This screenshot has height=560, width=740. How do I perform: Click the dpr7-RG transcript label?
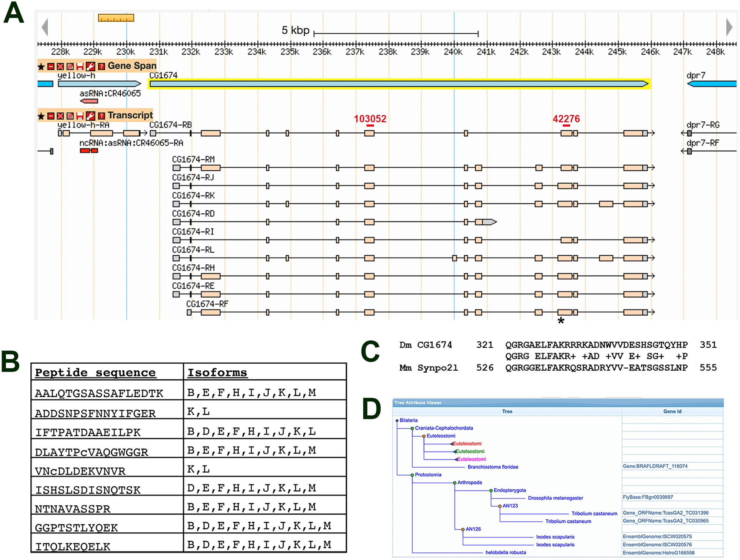[x=703, y=125]
